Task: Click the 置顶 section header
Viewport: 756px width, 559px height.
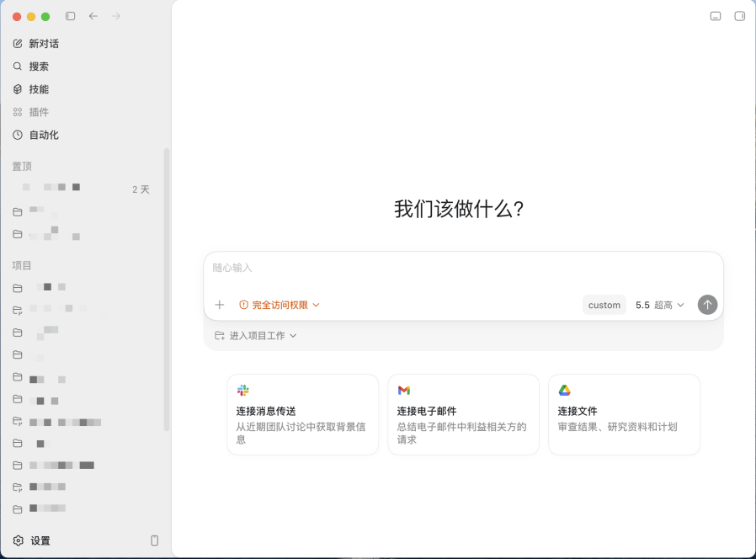Action: point(22,167)
